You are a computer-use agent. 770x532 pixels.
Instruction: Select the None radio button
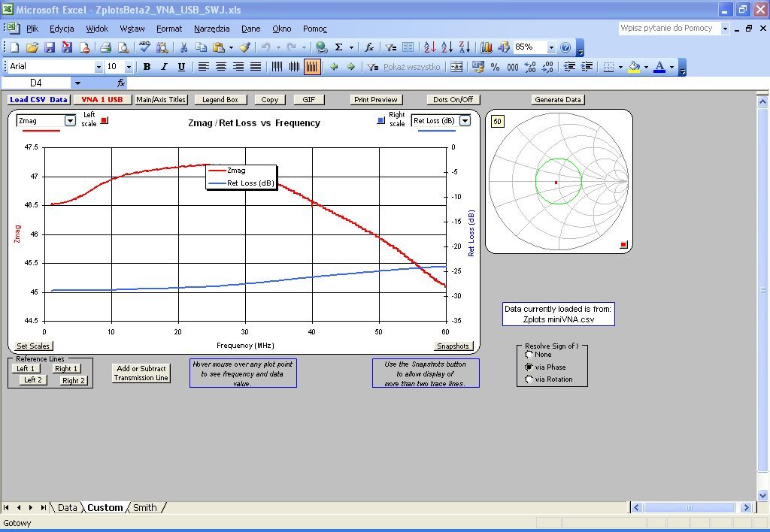pyautogui.click(x=529, y=355)
